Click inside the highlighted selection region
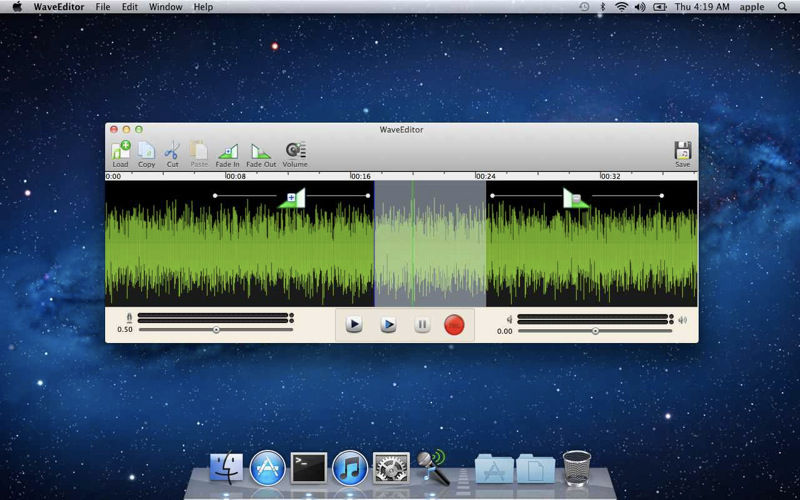This screenshot has height=500, width=800. click(x=430, y=243)
